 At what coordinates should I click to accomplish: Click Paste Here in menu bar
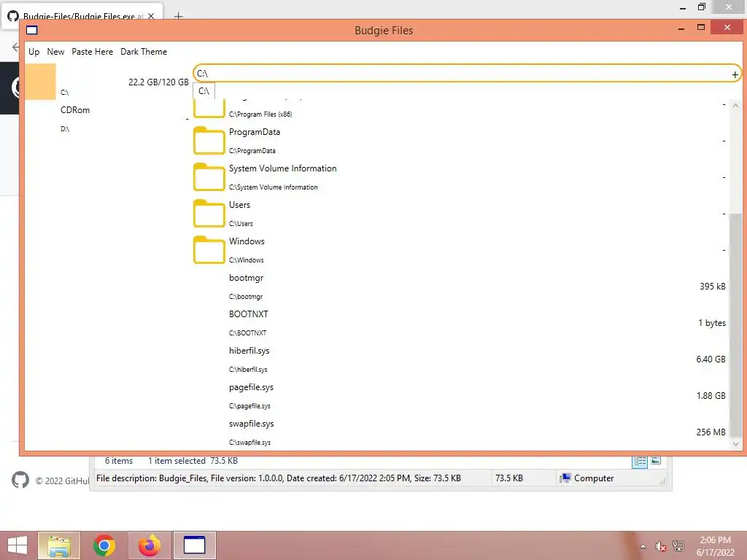click(93, 52)
